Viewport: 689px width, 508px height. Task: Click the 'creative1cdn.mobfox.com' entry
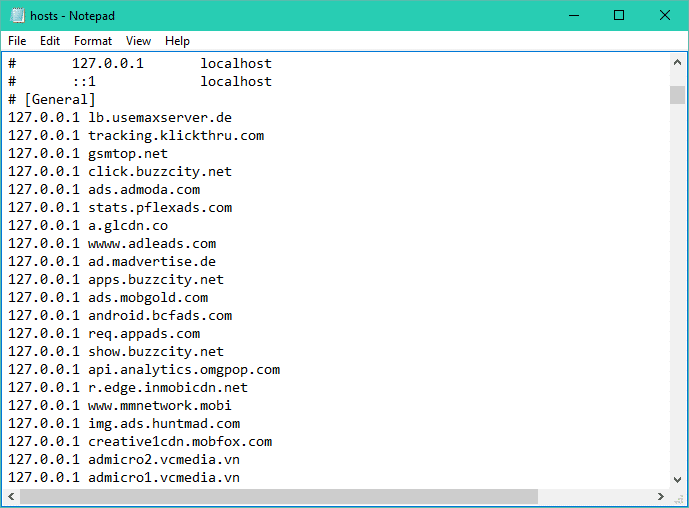[180, 442]
